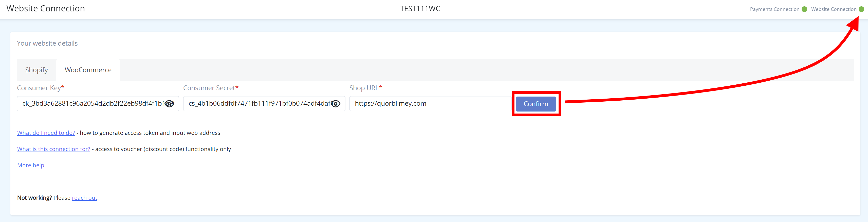The height and width of the screenshot is (222, 868).
Task: Click the 'Website Connection' page heading
Action: coord(46,8)
